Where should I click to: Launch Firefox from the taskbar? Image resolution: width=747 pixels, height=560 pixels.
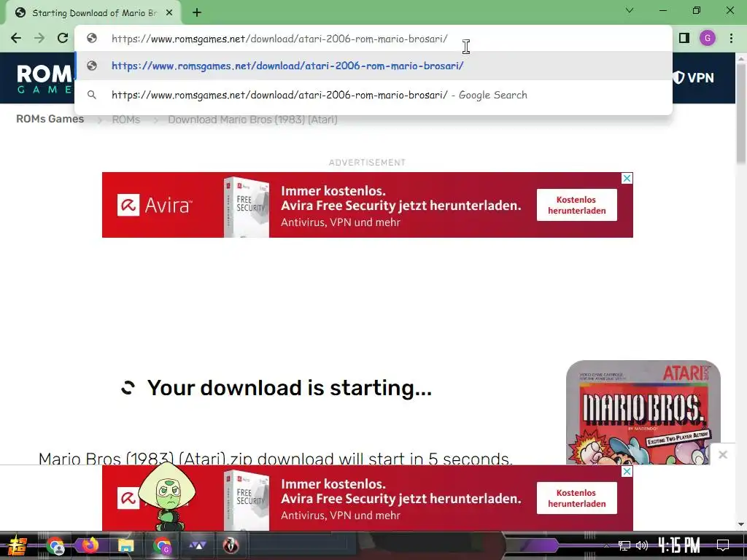click(x=90, y=545)
